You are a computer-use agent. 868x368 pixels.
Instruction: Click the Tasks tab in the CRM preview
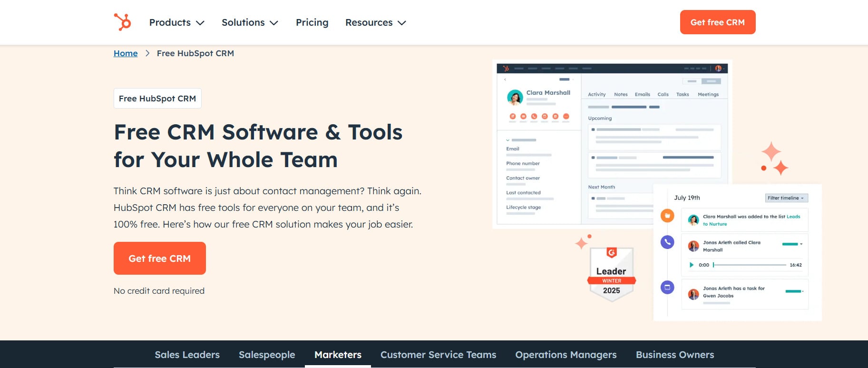[x=683, y=94]
